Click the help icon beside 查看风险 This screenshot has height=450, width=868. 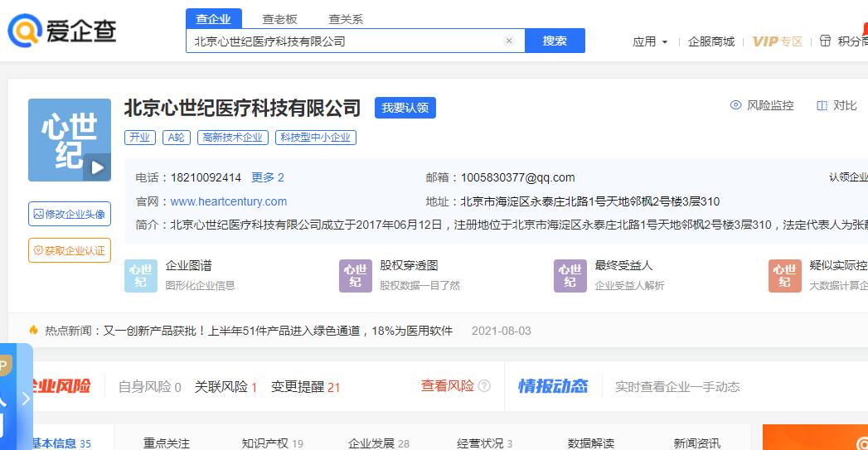484,386
